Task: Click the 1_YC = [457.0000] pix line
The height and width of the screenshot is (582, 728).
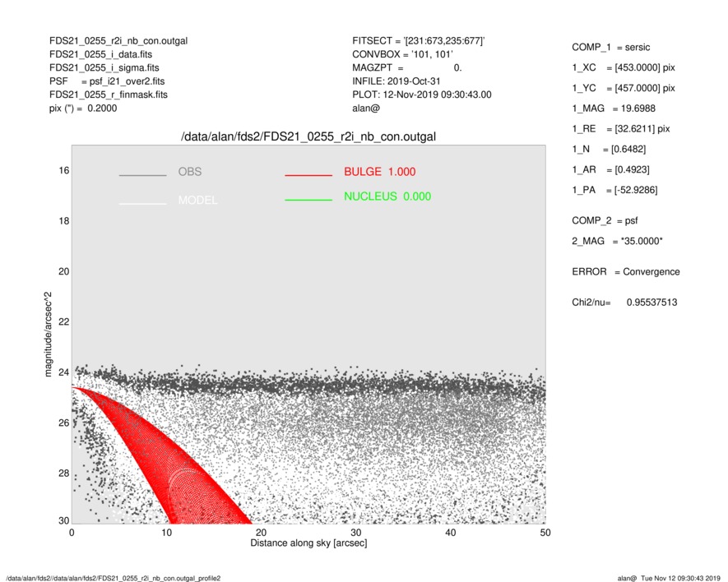Action: tap(623, 88)
